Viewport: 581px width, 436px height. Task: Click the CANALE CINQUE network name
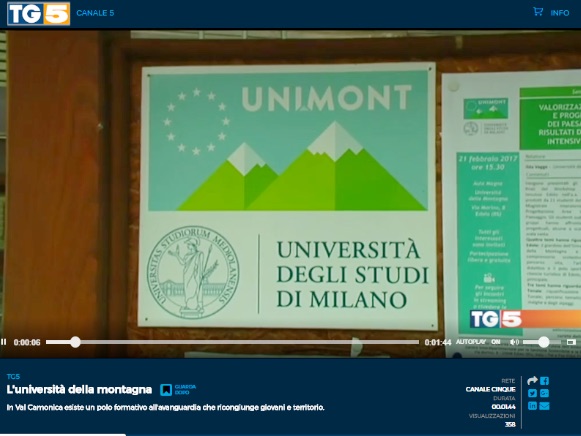490,389
